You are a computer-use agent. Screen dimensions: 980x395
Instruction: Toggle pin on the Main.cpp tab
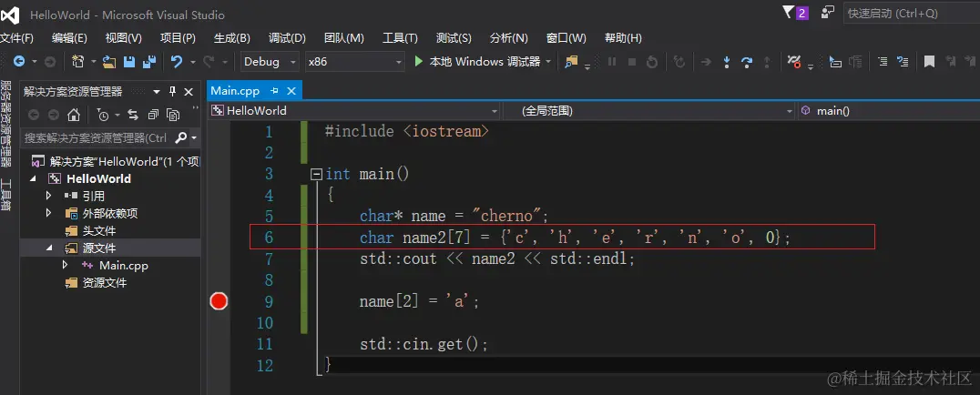point(274,91)
